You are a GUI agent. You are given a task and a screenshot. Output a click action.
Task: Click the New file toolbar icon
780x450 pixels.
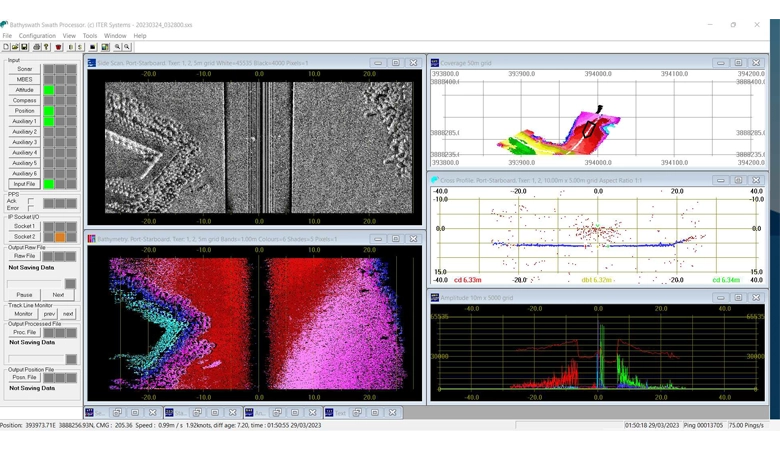[6, 47]
